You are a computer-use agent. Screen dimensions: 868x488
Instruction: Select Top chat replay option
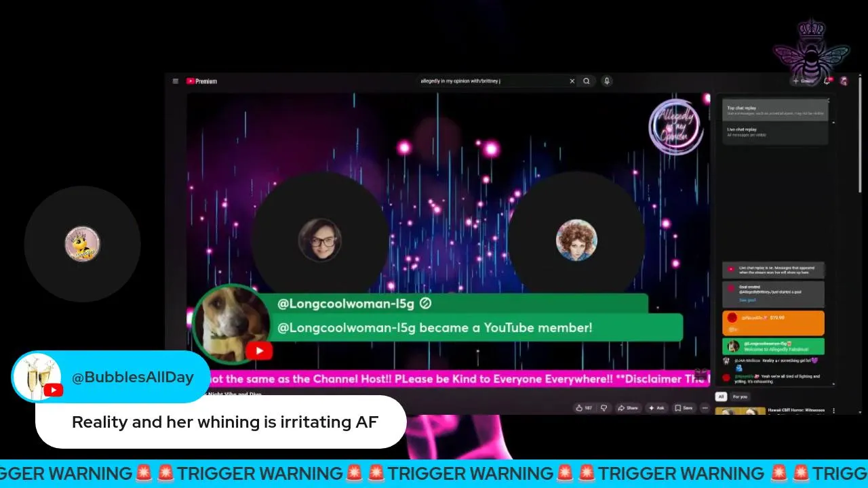click(x=775, y=110)
